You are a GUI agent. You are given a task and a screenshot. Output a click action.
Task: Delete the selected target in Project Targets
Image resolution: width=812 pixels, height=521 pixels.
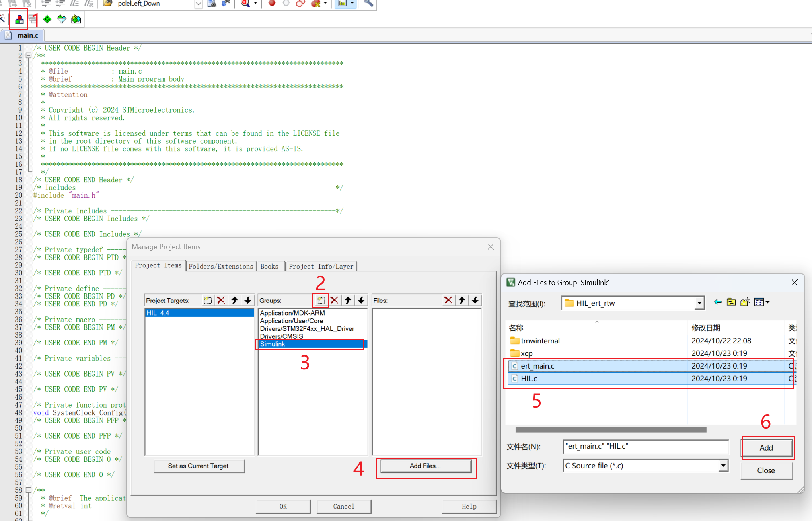tap(221, 300)
